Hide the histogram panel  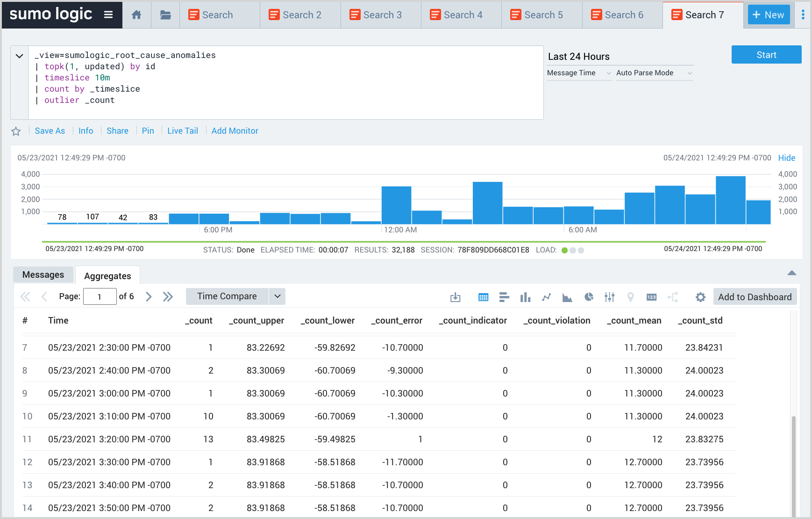click(786, 158)
